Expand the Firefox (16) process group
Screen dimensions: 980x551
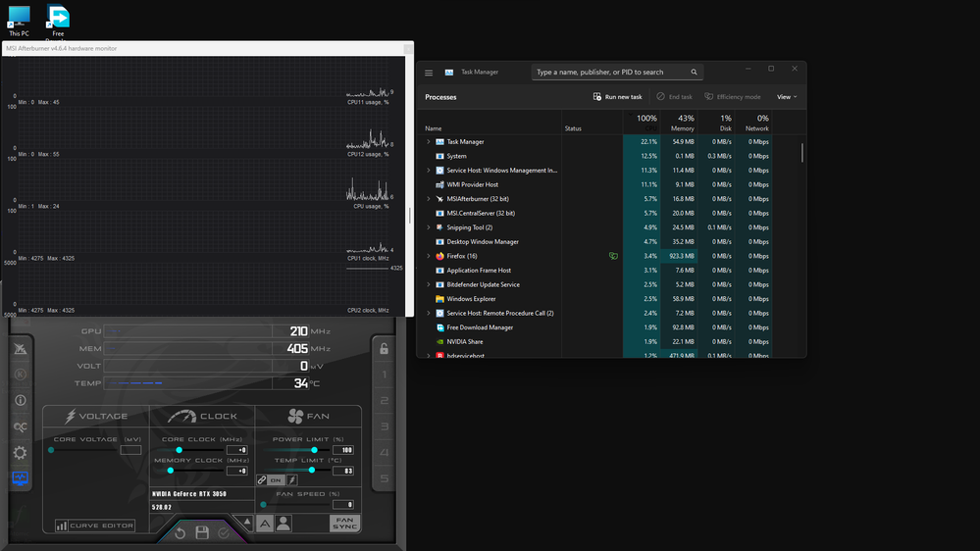tap(428, 256)
